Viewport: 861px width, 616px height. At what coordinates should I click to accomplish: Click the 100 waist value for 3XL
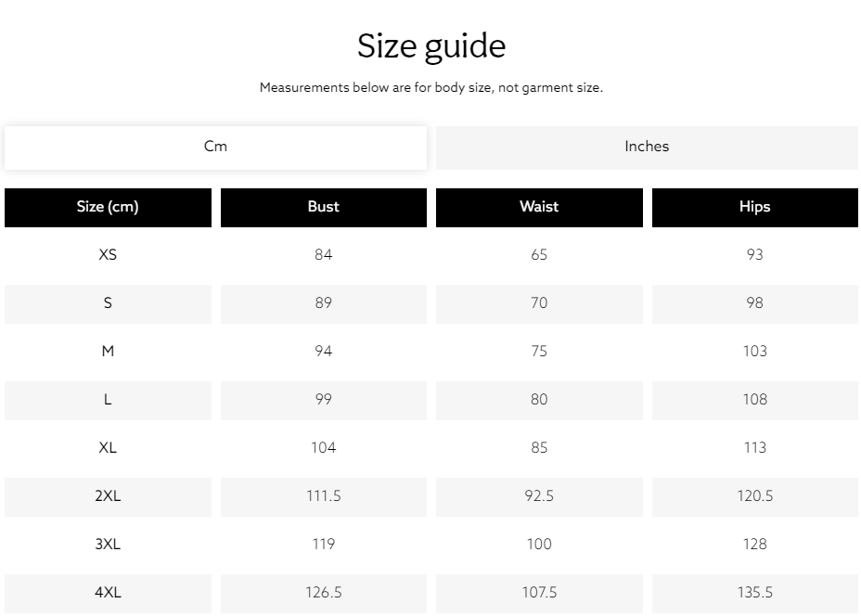[539, 545]
